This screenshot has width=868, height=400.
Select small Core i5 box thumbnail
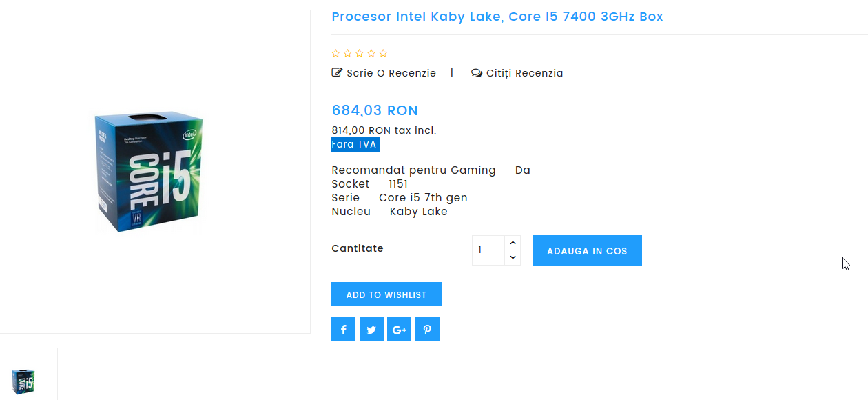point(23,381)
